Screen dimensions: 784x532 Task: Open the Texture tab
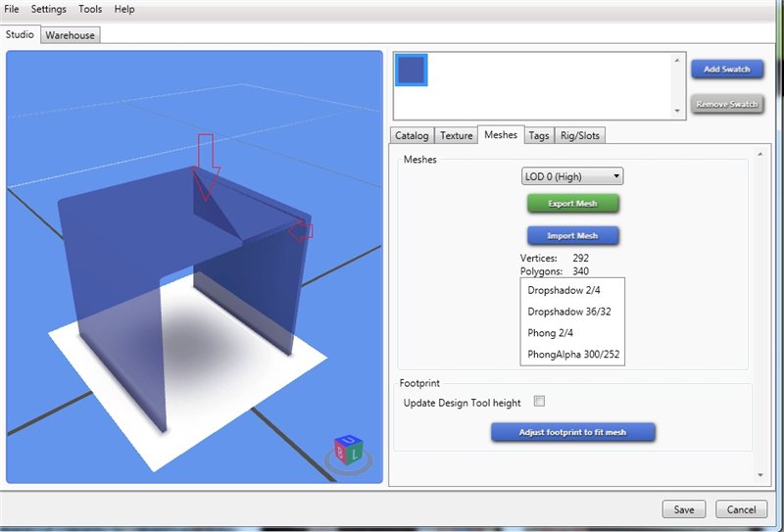point(456,136)
